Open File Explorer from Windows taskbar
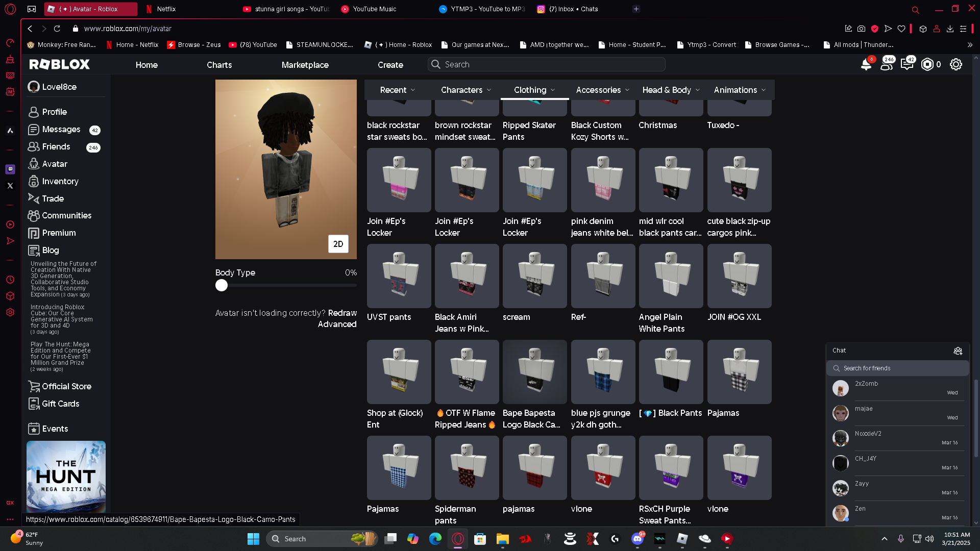 (x=502, y=539)
